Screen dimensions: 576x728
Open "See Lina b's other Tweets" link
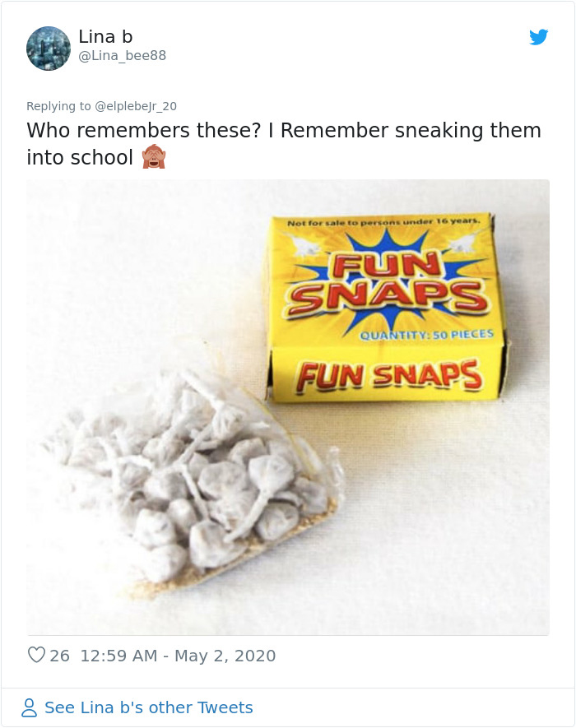[148, 707]
